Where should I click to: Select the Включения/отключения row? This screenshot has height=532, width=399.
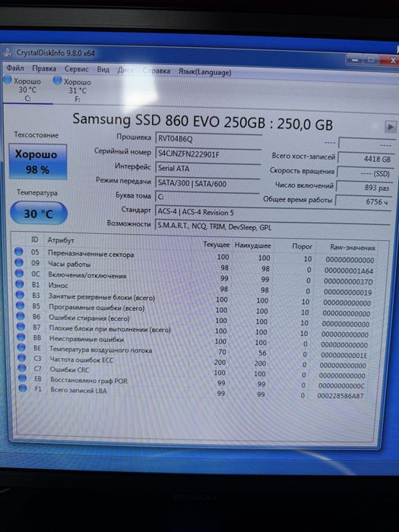195,277
